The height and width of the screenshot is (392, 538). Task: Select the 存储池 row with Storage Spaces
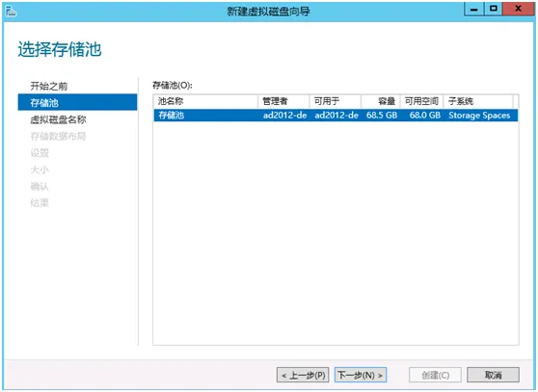click(336, 116)
